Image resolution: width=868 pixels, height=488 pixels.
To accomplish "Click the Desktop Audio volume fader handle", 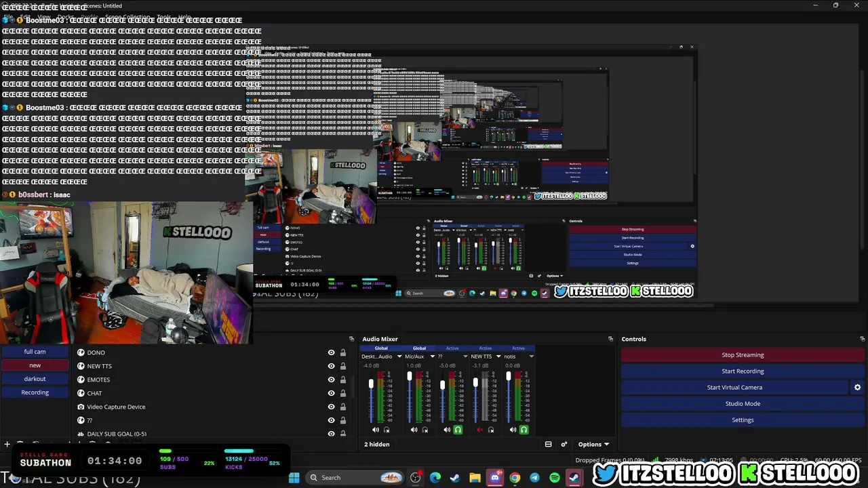I will click(371, 384).
